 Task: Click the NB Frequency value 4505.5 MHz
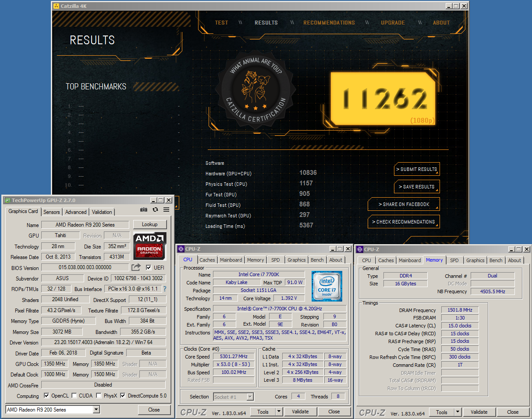pyautogui.click(x=493, y=291)
